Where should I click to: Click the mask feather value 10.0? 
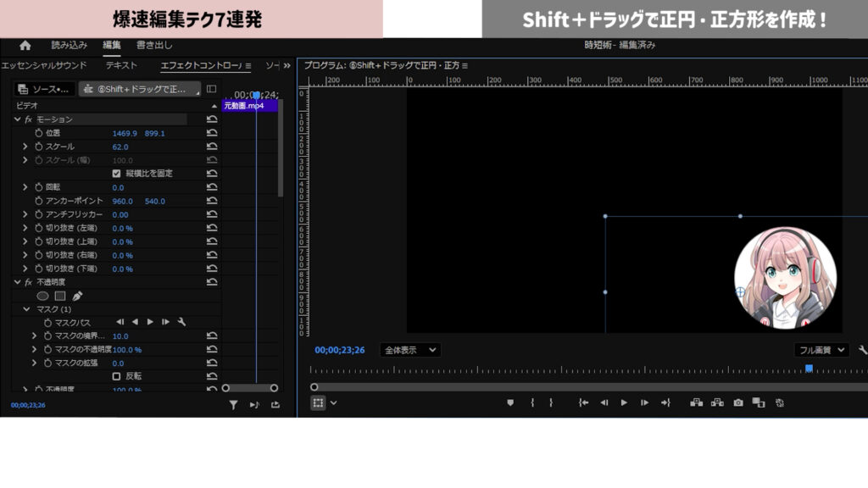point(120,336)
